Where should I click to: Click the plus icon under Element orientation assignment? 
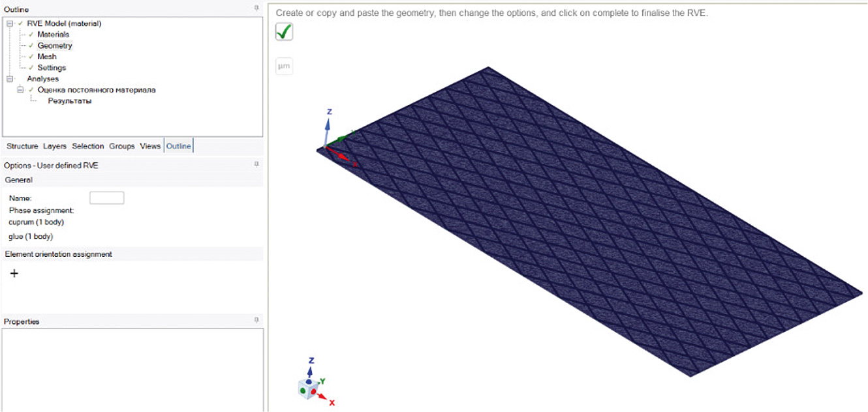pyautogui.click(x=14, y=273)
